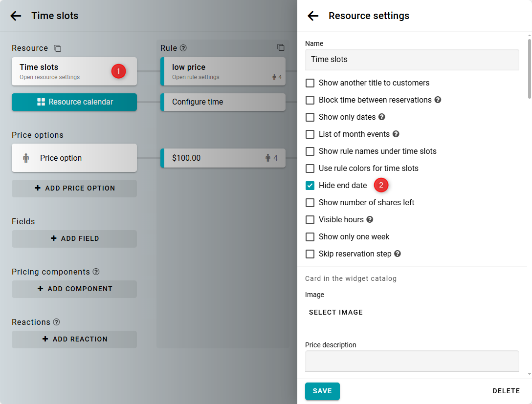Click help icon beside Reactions heading
Screen dimensions: 532x404
[57, 322]
